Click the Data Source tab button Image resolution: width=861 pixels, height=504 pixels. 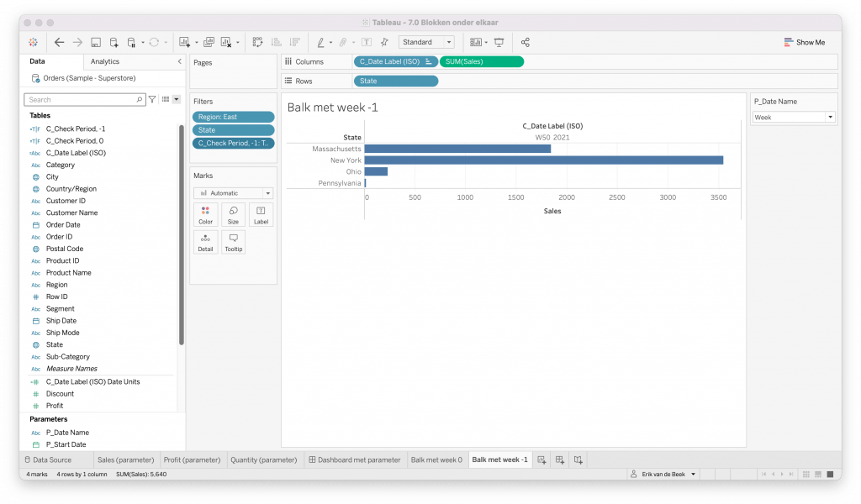pyautogui.click(x=47, y=459)
